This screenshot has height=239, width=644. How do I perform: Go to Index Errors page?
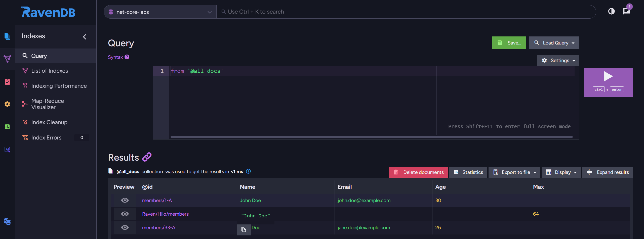pos(46,138)
